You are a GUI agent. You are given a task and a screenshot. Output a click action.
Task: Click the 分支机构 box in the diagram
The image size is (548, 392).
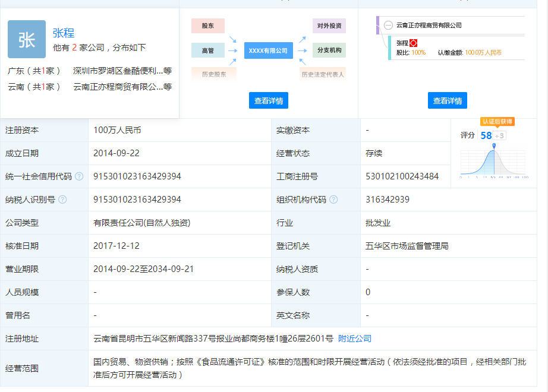[x=329, y=50]
